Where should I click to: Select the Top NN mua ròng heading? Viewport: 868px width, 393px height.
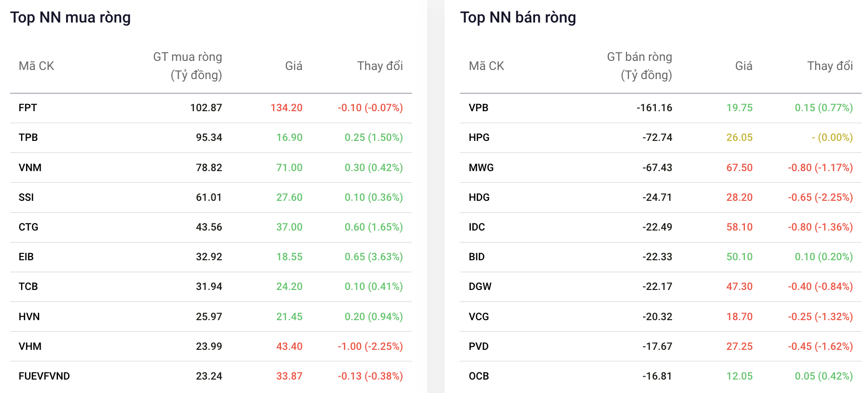70,17
